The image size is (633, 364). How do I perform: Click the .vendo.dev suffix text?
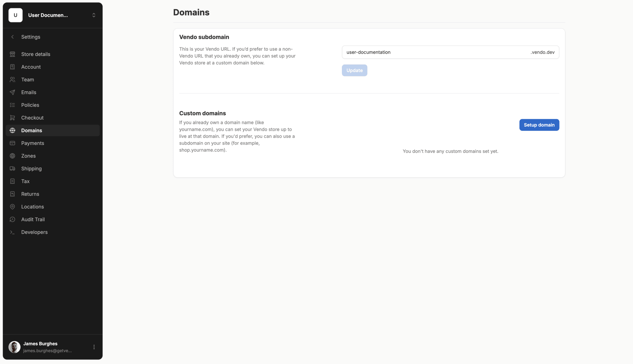click(542, 52)
